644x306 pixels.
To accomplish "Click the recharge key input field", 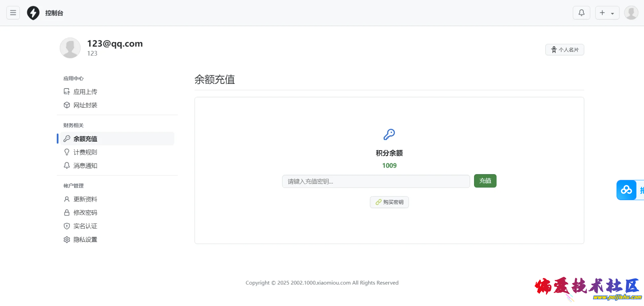I will pos(376,181).
